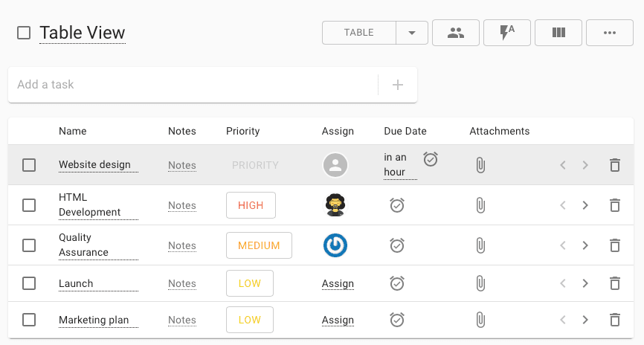
Task: Click the TABLE view mode button
Action: (359, 33)
